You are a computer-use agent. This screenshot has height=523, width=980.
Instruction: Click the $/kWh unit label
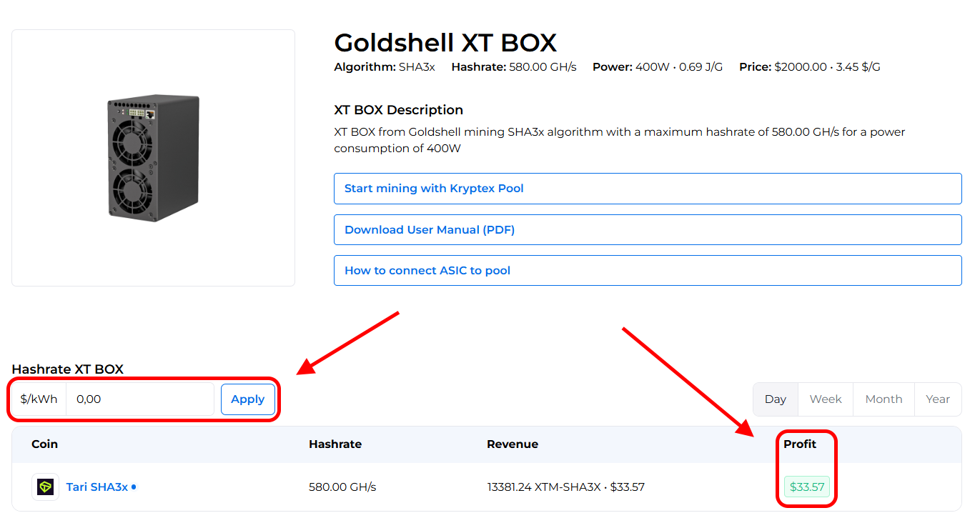[x=39, y=399]
